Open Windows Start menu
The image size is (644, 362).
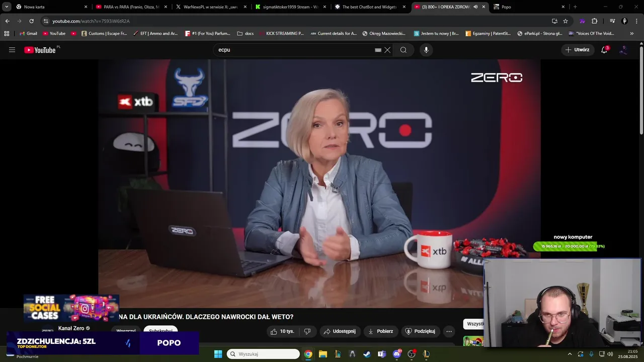(218, 354)
